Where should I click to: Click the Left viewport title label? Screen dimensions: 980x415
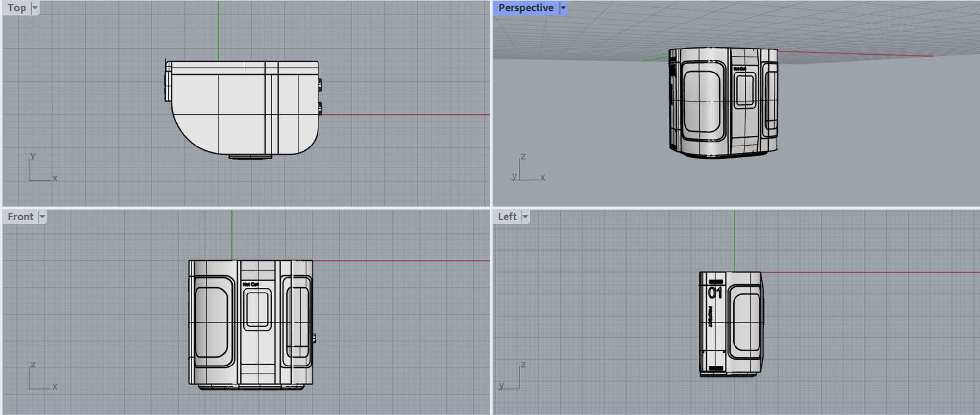click(x=507, y=217)
